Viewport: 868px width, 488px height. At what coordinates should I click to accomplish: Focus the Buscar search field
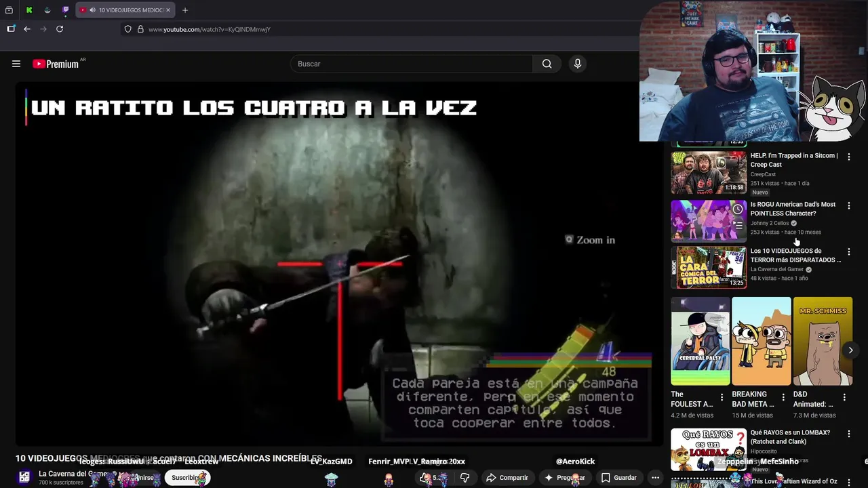tap(412, 64)
